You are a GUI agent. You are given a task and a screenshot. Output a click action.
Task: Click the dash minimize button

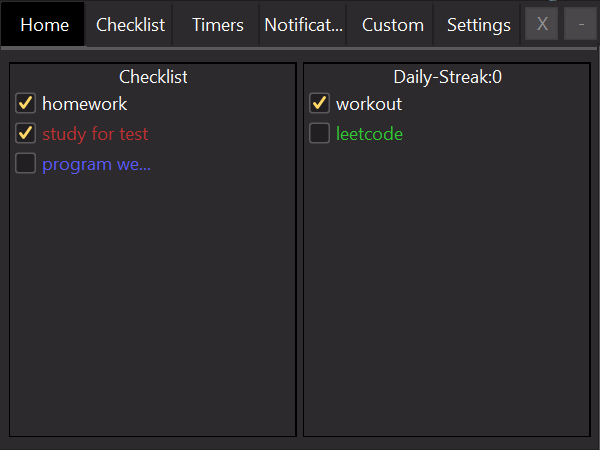[580, 24]
